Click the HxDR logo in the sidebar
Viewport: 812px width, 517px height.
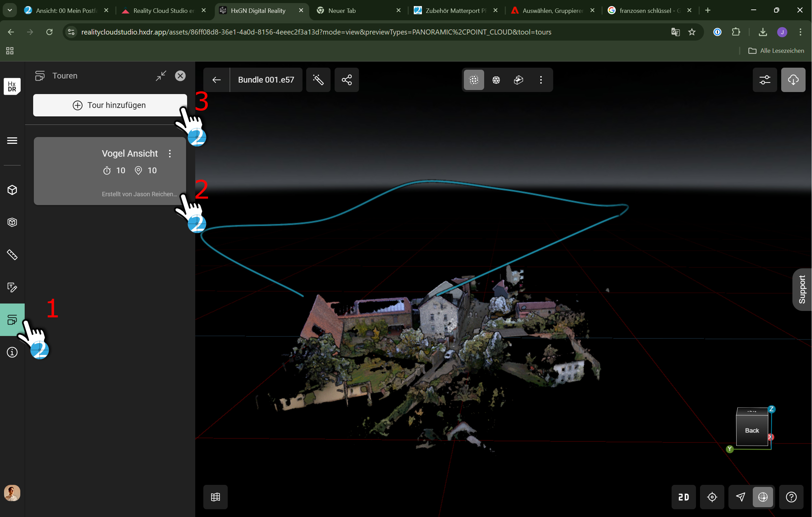pos(12,86)
